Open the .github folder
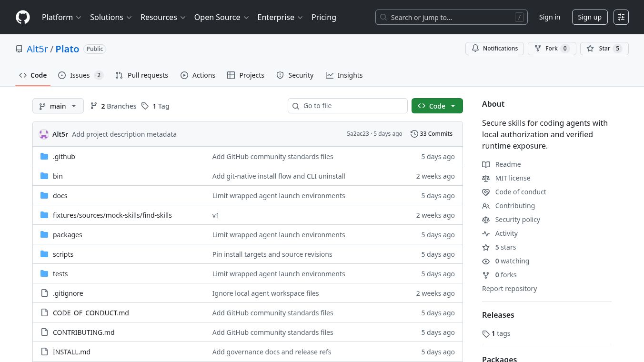Screen dimensions: 644x362 [64, 157]
